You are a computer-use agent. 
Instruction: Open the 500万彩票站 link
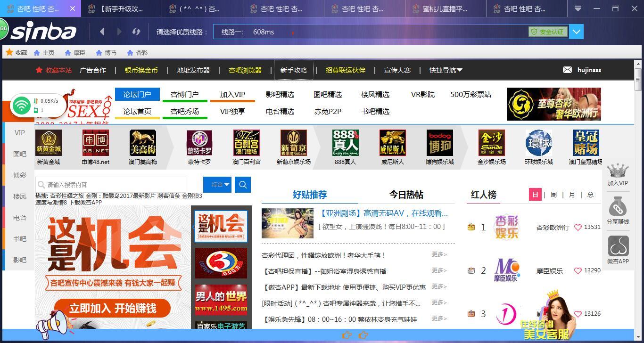click(x=471, y=94)
